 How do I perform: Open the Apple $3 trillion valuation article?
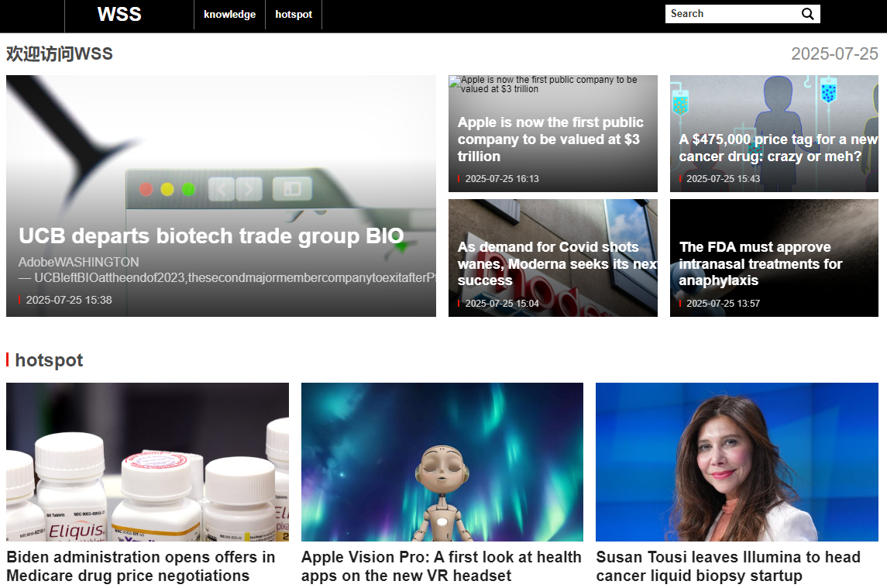551,139
